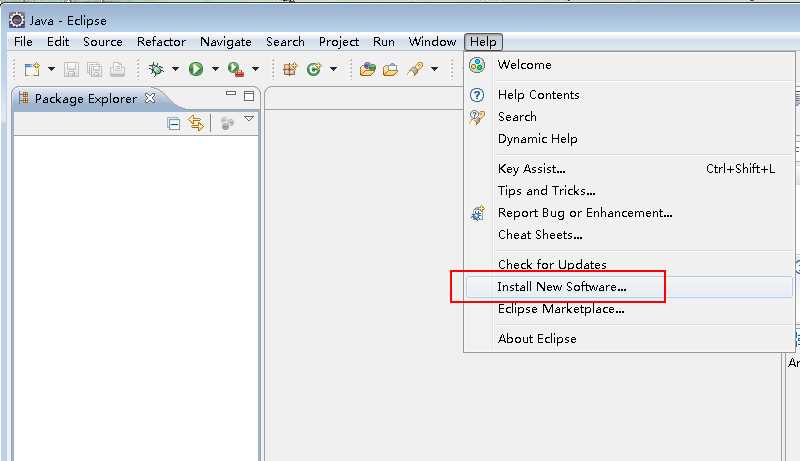Screen dimensions: 800x461
Task: Close the Help menu via its title
Action: point(483,42)
